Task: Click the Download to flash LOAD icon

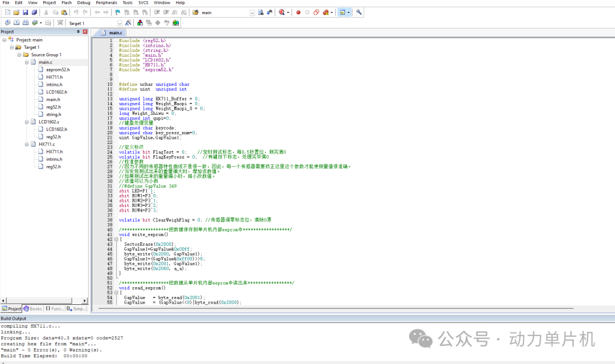Action: click(x=60, y=23)
